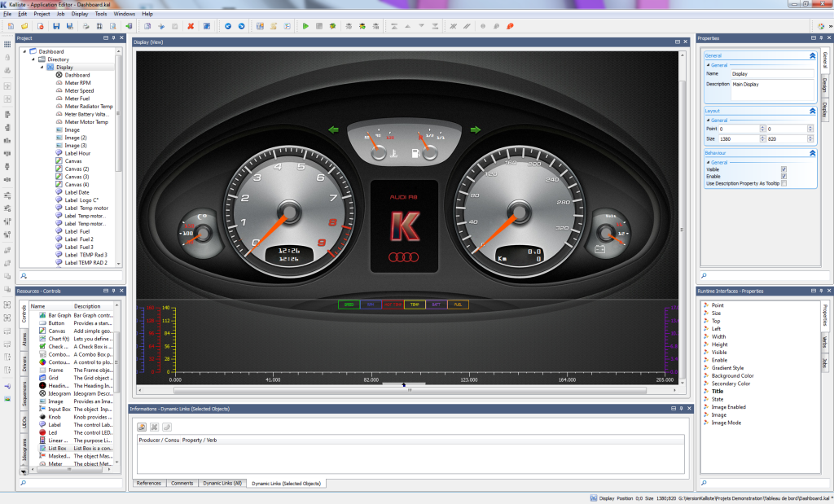Open the Windows menu

[x=124, y=14]
